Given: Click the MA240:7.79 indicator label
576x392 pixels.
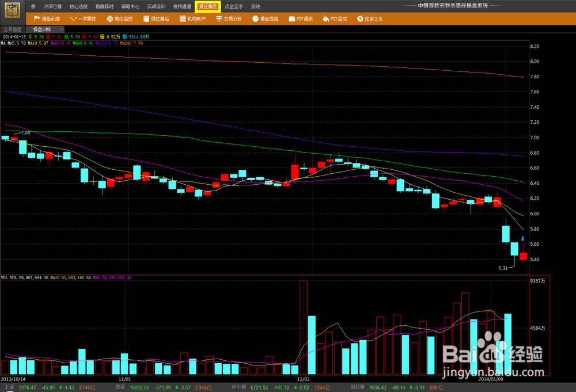Looking at the screenshot, I should [131, 43].
